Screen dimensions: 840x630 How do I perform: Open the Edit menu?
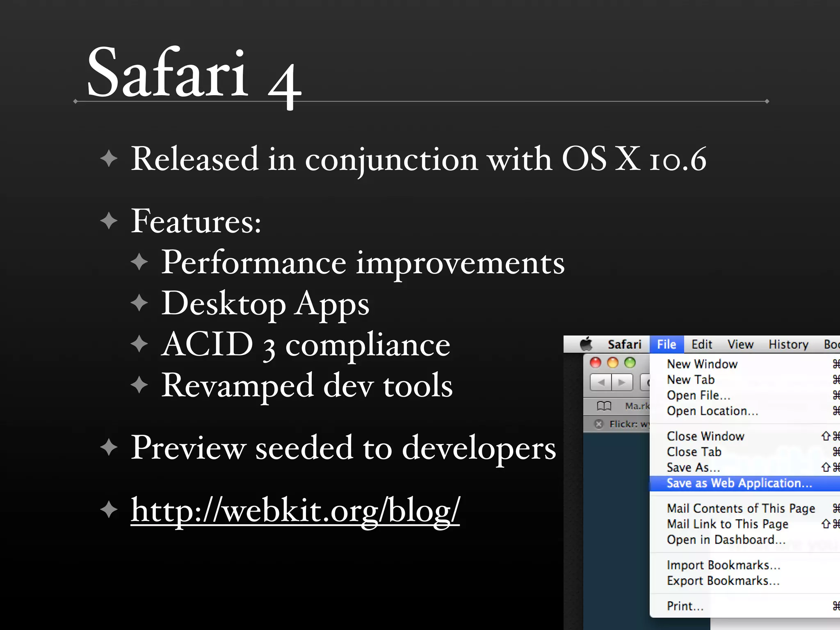point(701,345)
